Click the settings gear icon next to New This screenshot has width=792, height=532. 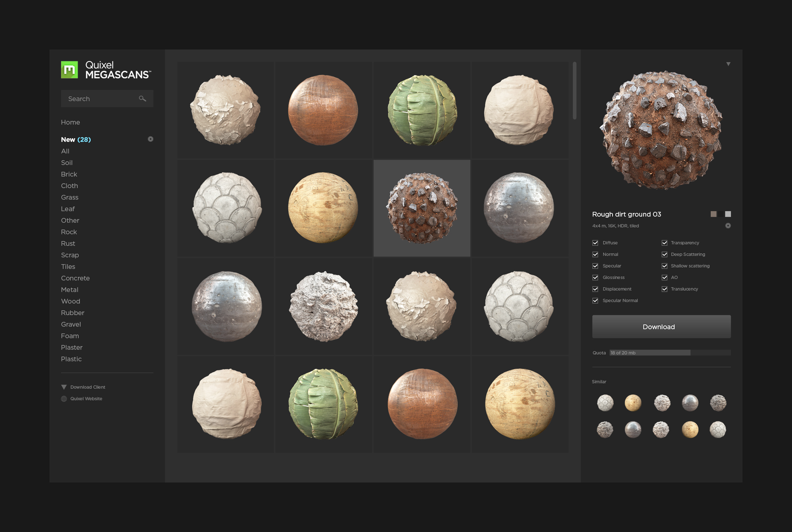click(x=150, y=138)
